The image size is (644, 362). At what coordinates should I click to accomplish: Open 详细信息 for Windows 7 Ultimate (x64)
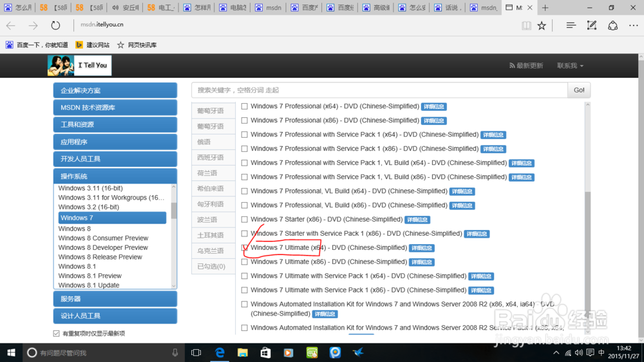[x=422, y=248]
